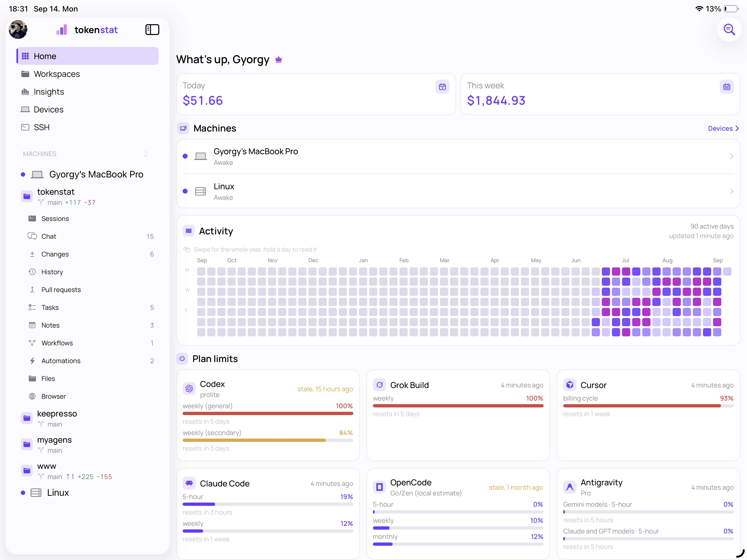This screenshot has height=560, width=747.
Task: Click Codex weekly (general) progress bar
Action: [x=268, y=413]
